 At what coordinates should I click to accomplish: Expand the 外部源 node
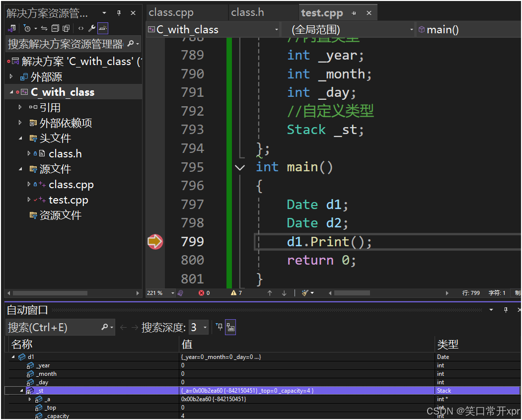click(11, 76)
